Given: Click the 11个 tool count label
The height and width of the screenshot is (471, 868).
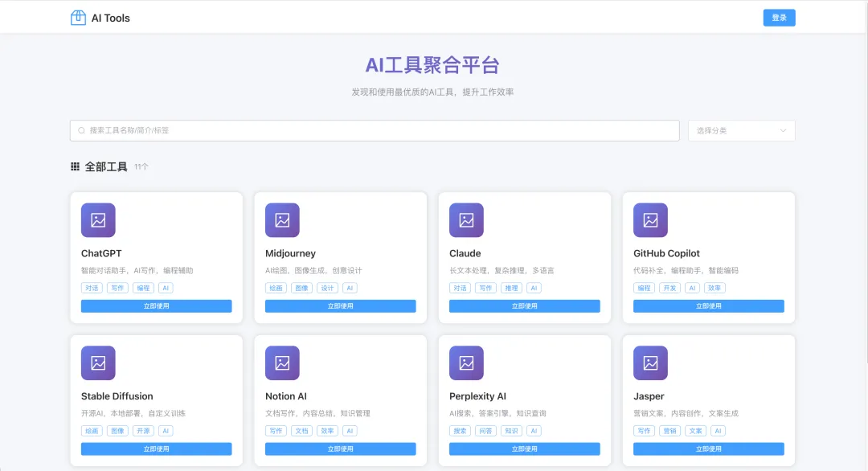Looking at the screenshot, I should [141, 166].
